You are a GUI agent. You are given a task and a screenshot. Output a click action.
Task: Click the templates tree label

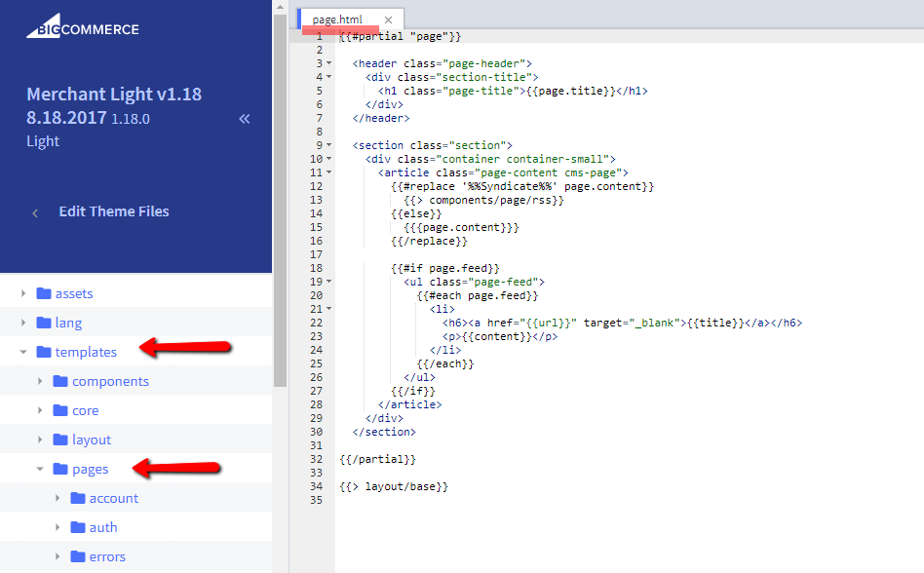pyautogui.click(x=86, y=352)
